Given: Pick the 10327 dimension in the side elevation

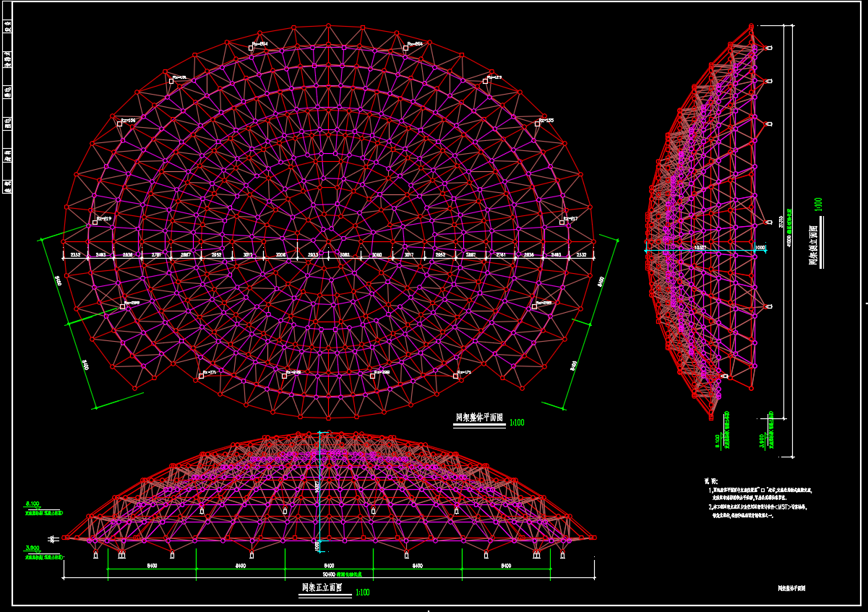Looking at the screenshot, I should pos(700,247).
